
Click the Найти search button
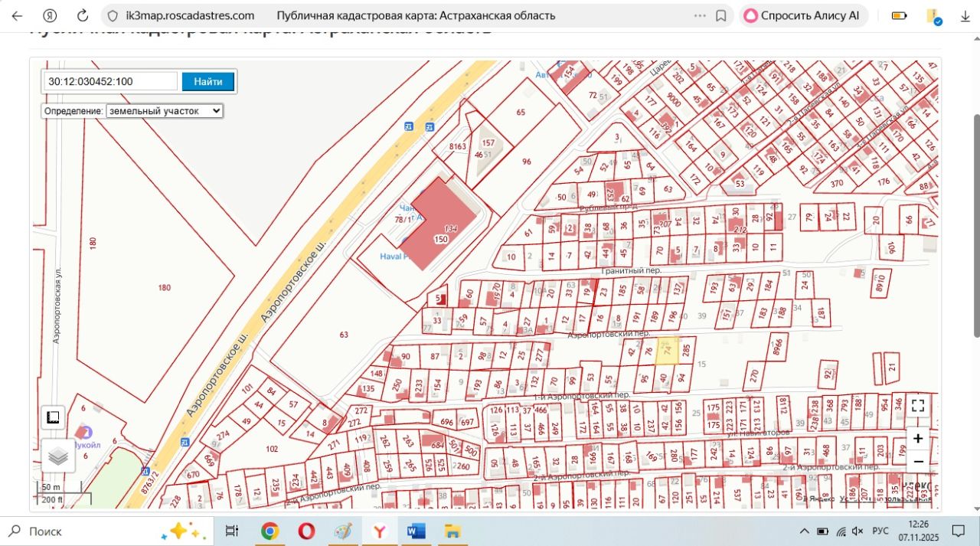207,81
